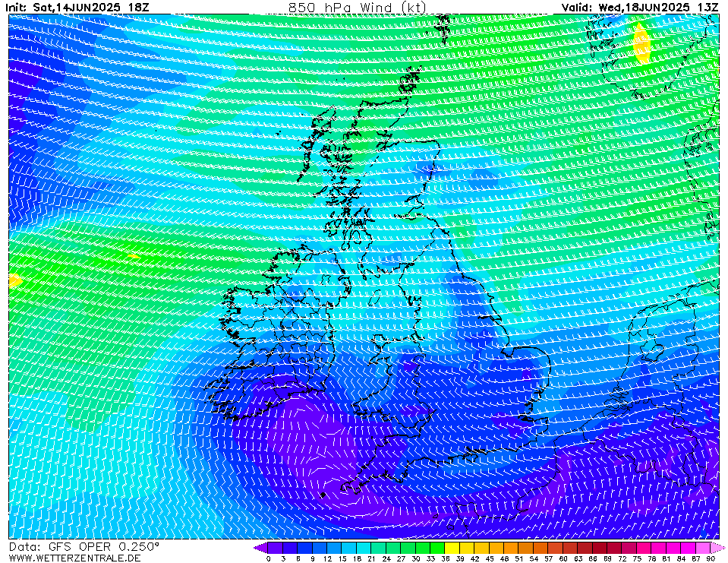This screenshot has width=728, height=563.
Task: Click the 'Init: Sat,14JUN2025 18Z' label
Action: pos(77,7)
